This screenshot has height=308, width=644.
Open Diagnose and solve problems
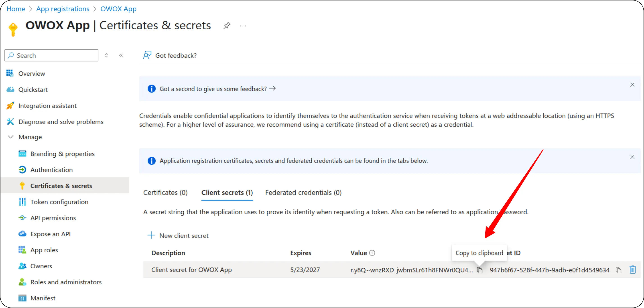pyautogui.click(x=61, y=122)
